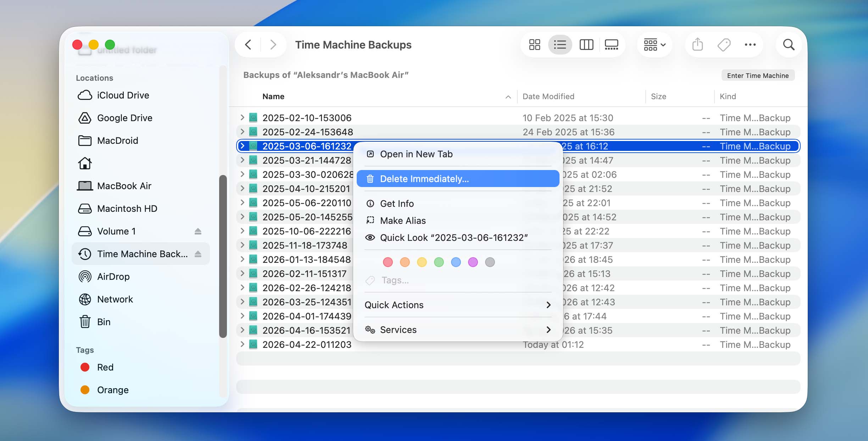
Task: Choose Open in New Tab
Action: [458, 154]
